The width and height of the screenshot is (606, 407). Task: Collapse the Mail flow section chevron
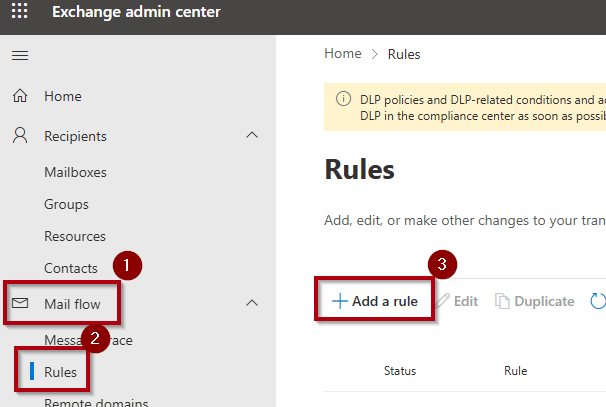(x=252, y=303)
